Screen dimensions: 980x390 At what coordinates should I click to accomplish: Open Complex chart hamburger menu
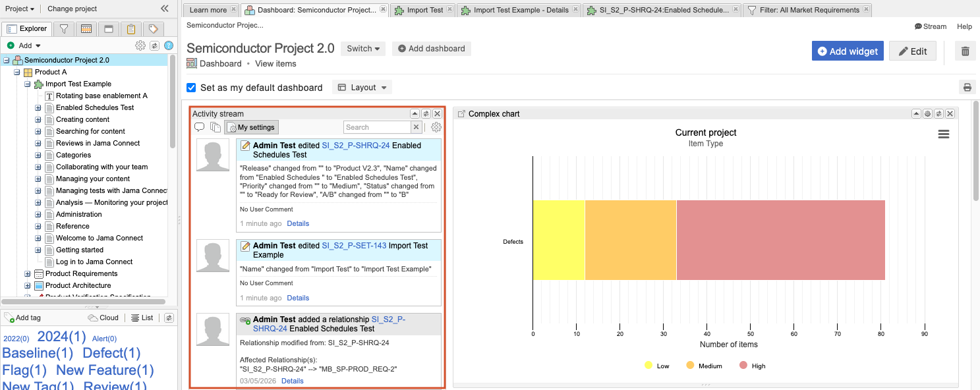click(944, 134)
